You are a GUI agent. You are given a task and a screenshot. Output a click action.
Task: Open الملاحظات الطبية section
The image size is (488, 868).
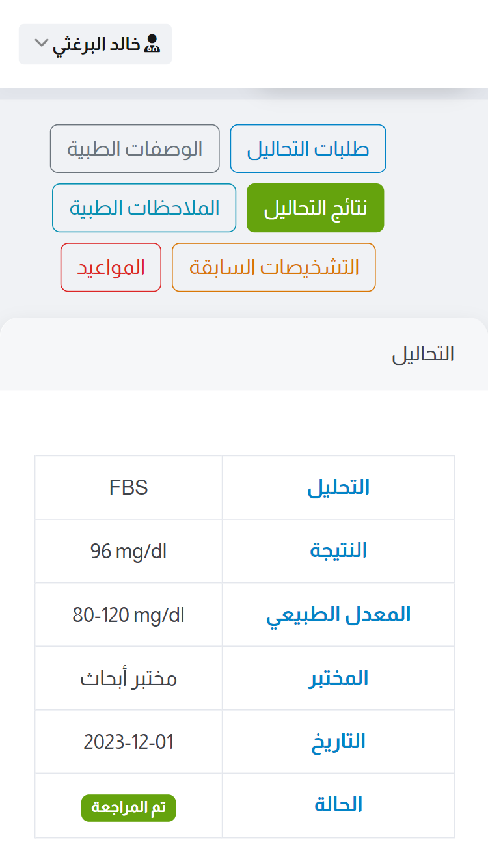click(144, 208)
